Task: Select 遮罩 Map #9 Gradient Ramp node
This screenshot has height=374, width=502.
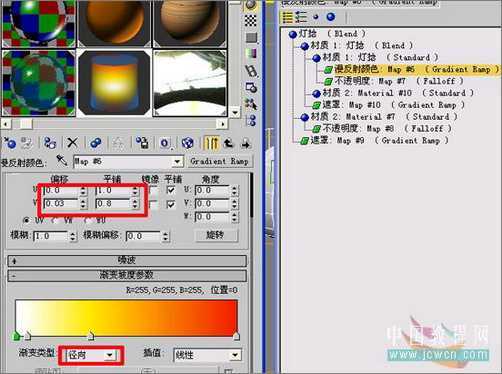Action: (x=374, y=140)
